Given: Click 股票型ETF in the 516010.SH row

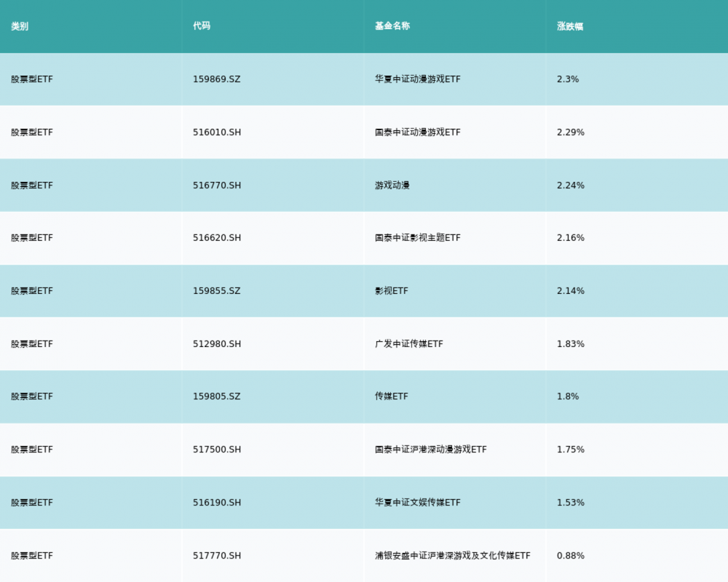Looking at the screenshot, I should [32, 132].
